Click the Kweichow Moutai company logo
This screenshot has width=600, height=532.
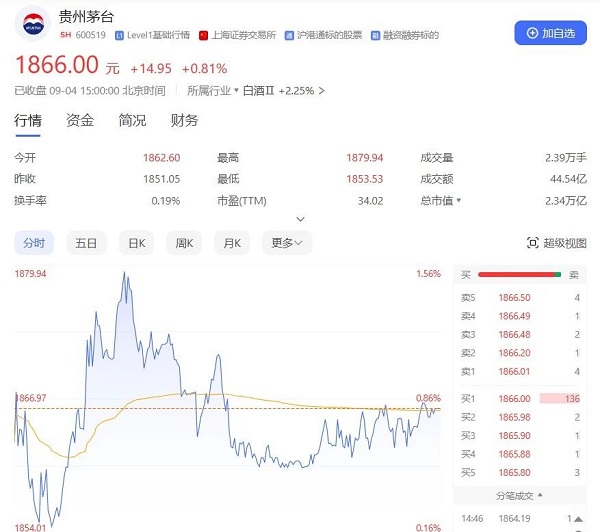[x=33, y=24]
